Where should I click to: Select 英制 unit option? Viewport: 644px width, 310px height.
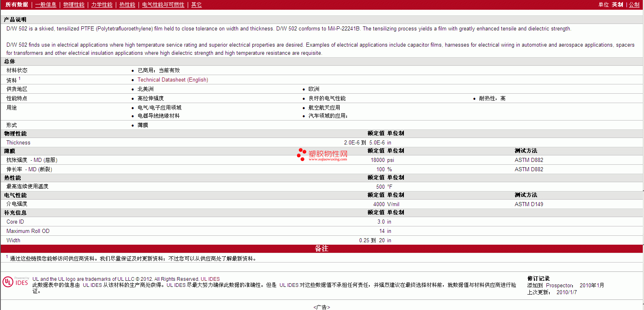617,4
